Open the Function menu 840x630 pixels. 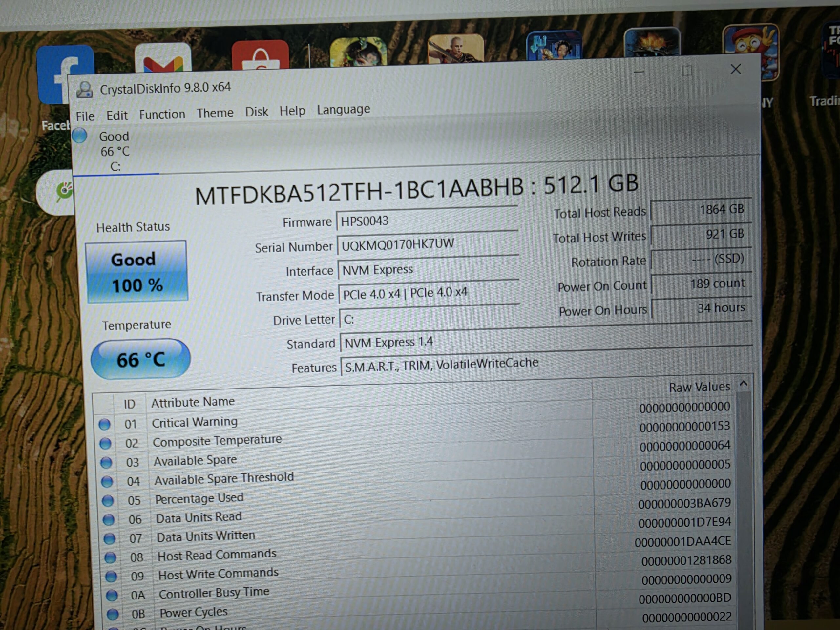click(162, 114)
